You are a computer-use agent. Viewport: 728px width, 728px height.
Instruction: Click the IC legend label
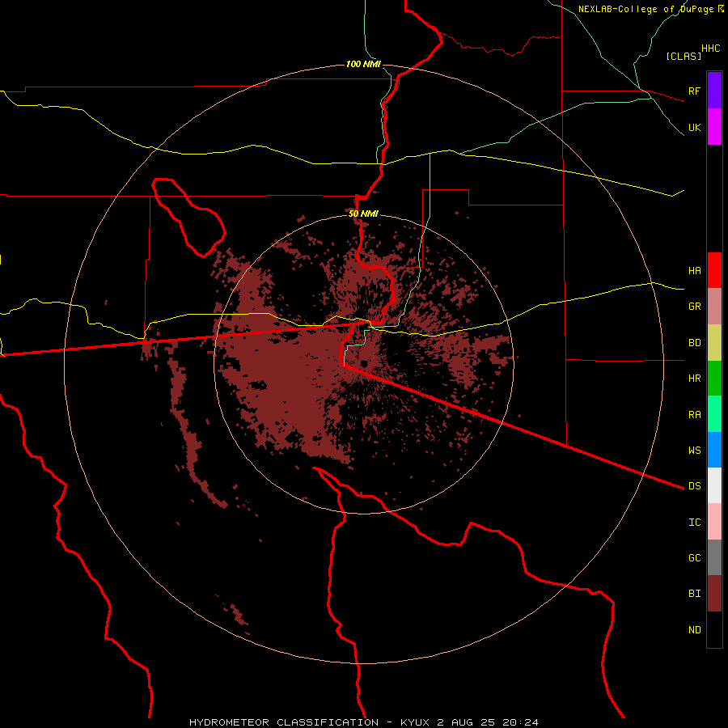point(694,523)
